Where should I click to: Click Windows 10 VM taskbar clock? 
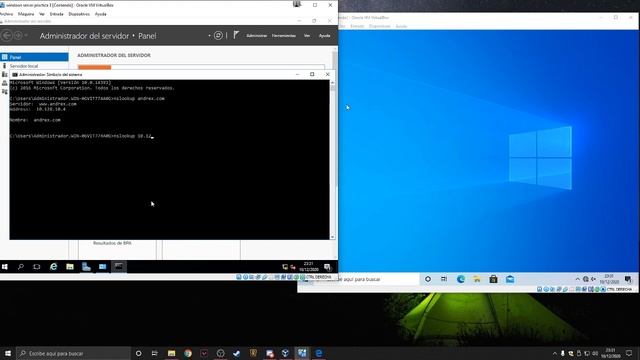609,279
